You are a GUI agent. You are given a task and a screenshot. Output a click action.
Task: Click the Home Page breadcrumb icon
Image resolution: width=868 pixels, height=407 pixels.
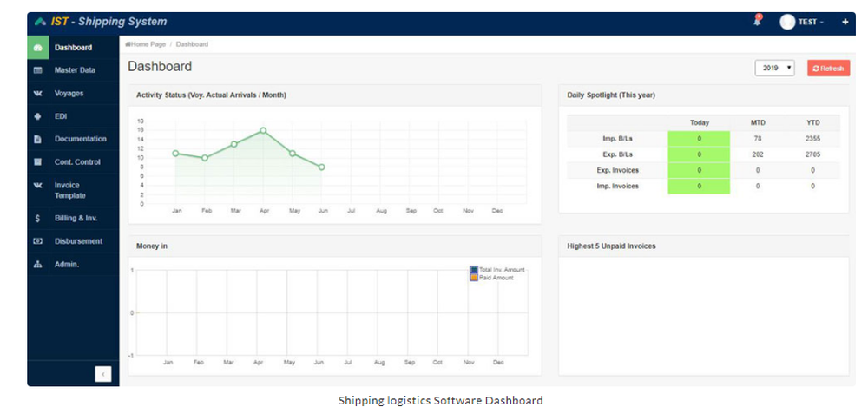pos(128,43)
